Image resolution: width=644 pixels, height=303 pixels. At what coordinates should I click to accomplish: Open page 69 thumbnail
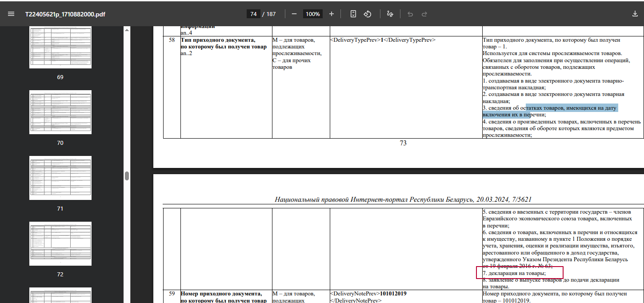point(60,47)
